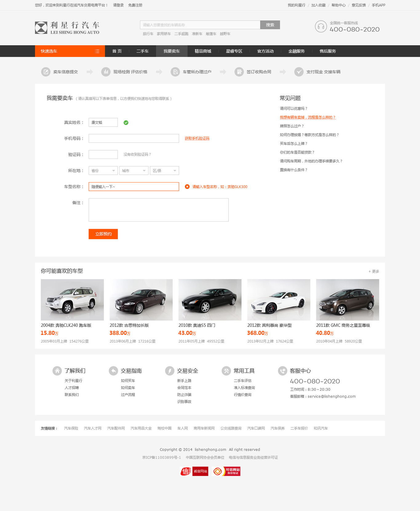Click the 手机APP link in top bar

(378, 5)
